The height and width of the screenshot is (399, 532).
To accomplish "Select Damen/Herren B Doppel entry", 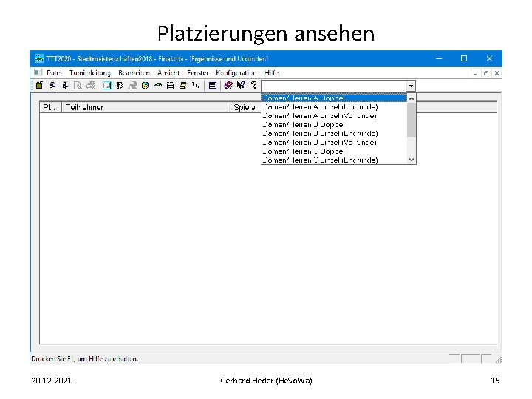I will pyautogui.click(x=334, y=125).
